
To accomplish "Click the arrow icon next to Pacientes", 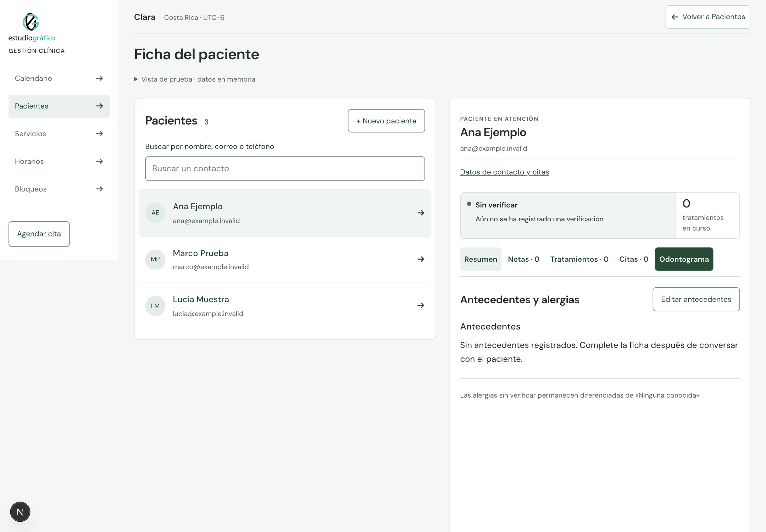I will [100, 106].
